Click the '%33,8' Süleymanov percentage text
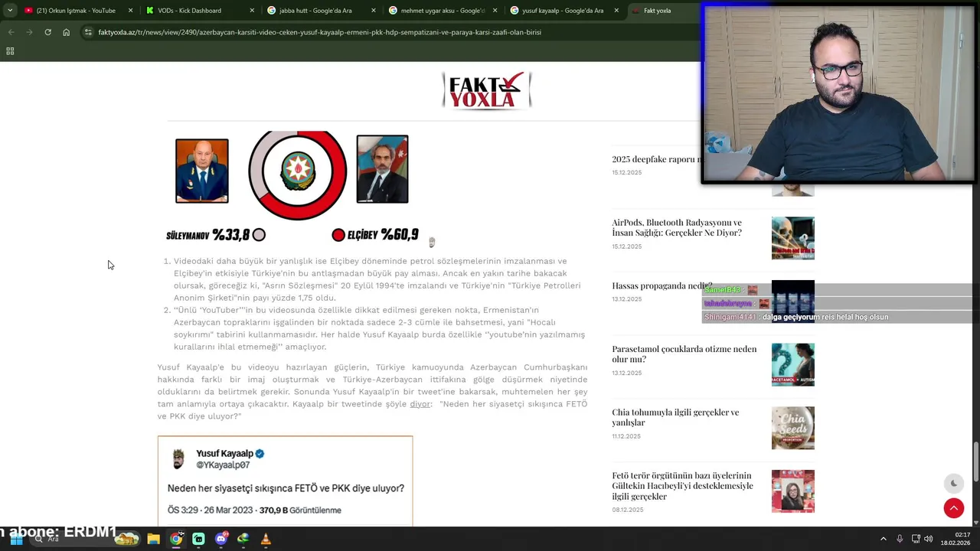 point(230,234)
